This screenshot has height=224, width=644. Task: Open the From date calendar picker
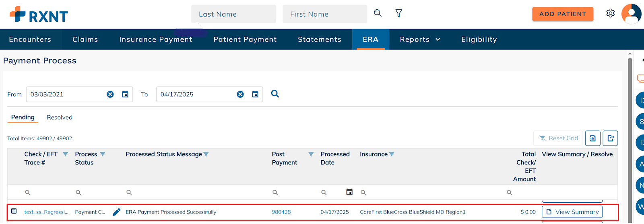coord(125,94)
